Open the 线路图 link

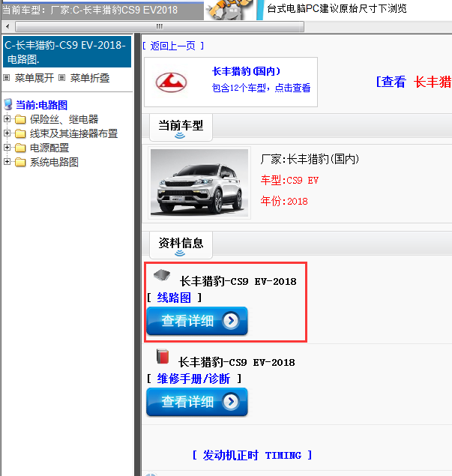click(x=174, y=298)
